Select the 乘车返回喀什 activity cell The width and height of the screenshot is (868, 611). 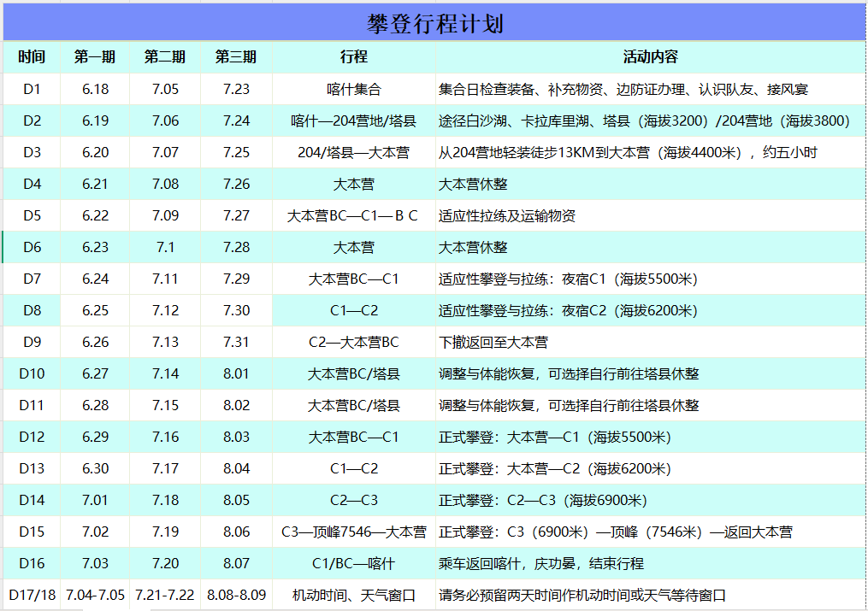(650, 563)
